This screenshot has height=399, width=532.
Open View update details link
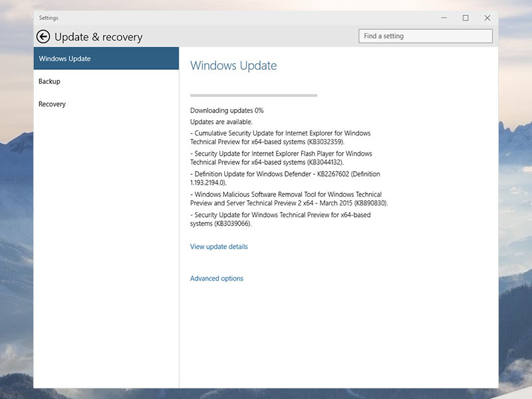[x=219, y=247]
